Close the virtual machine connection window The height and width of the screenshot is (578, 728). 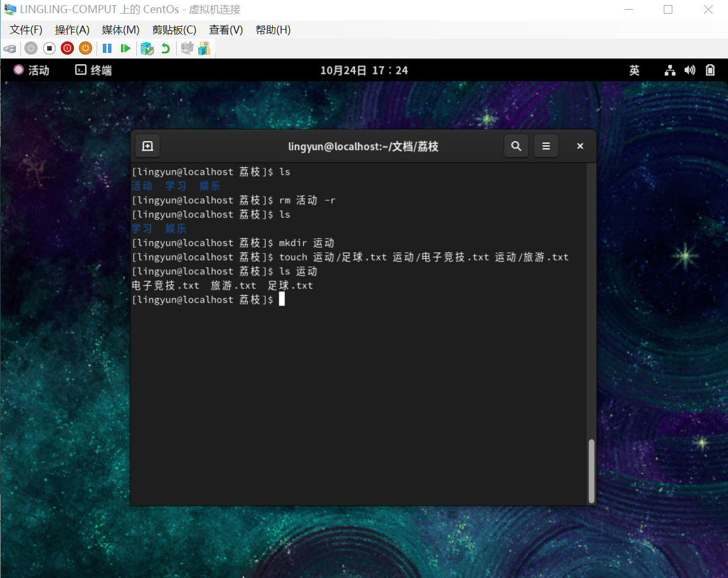pyautogui.click(x=708, y=10)
